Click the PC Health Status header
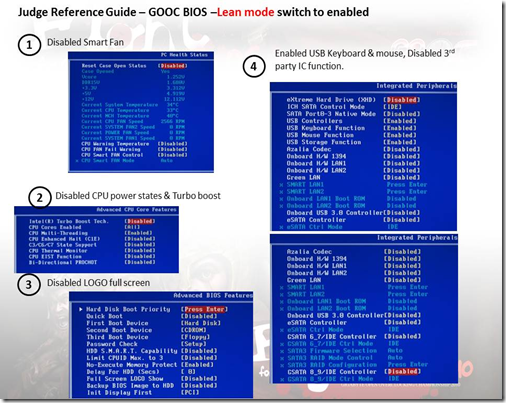506x403 pixels. tap(184, 55)
